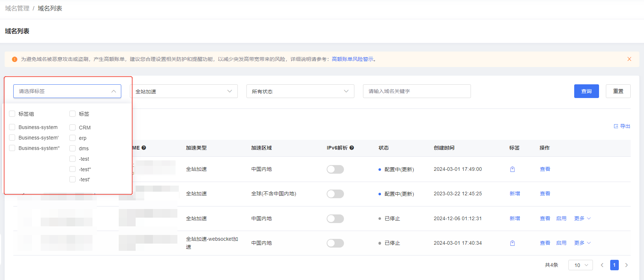
Task: Click the warning icon in the alert banner
Action: point(15,59)
